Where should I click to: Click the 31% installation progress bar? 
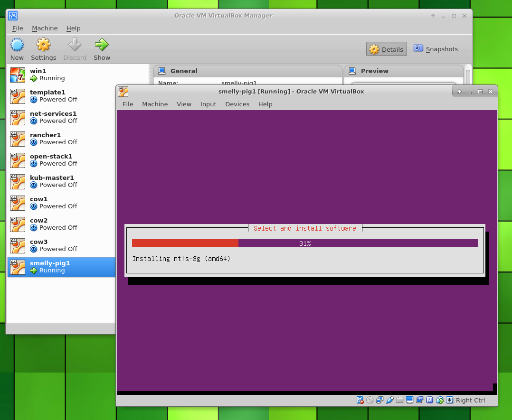[x=304, y=243]
